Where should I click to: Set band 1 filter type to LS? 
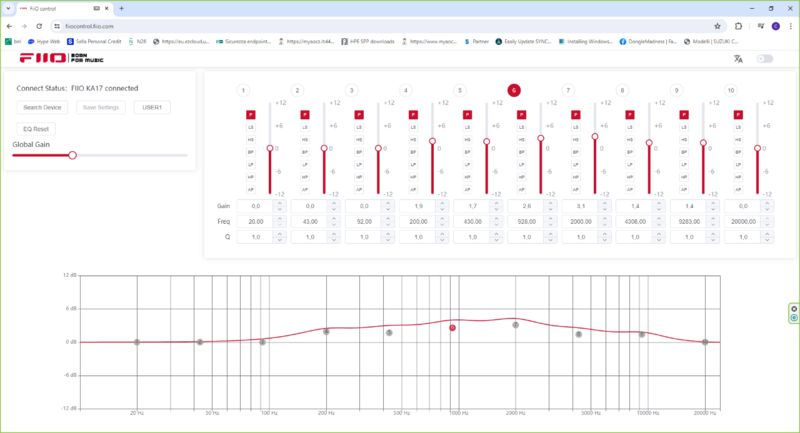click(251, 128)
